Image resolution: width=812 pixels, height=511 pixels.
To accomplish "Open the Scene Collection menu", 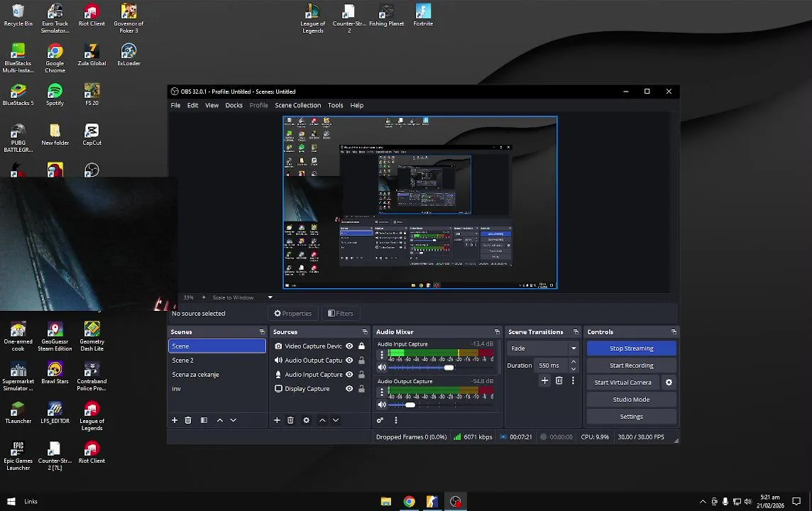I will coord(298,105).
